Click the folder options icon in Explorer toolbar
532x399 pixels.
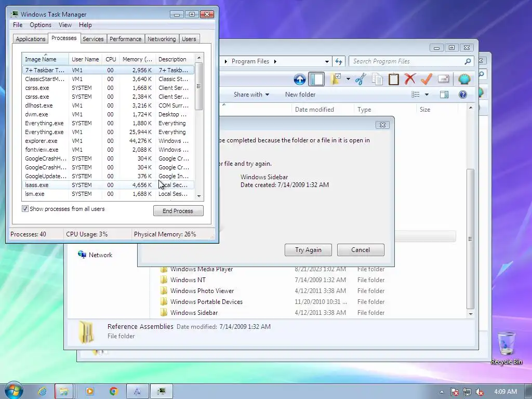coord(336,79)
